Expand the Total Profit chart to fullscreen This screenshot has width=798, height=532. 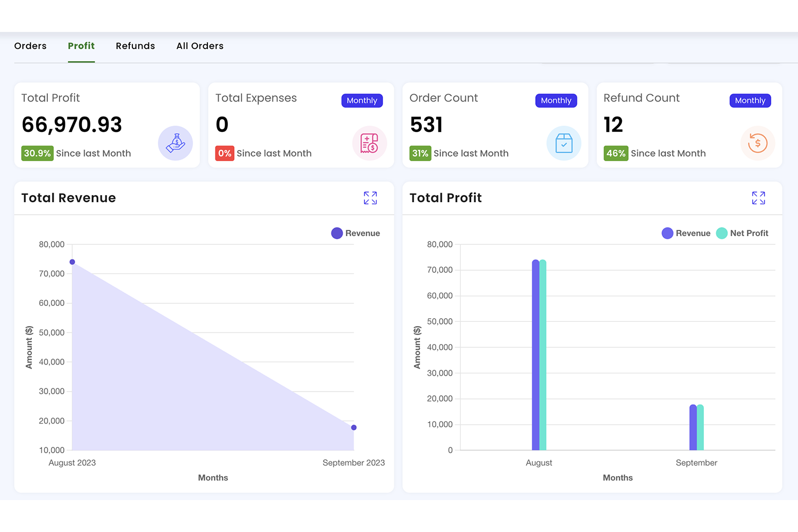759,198
